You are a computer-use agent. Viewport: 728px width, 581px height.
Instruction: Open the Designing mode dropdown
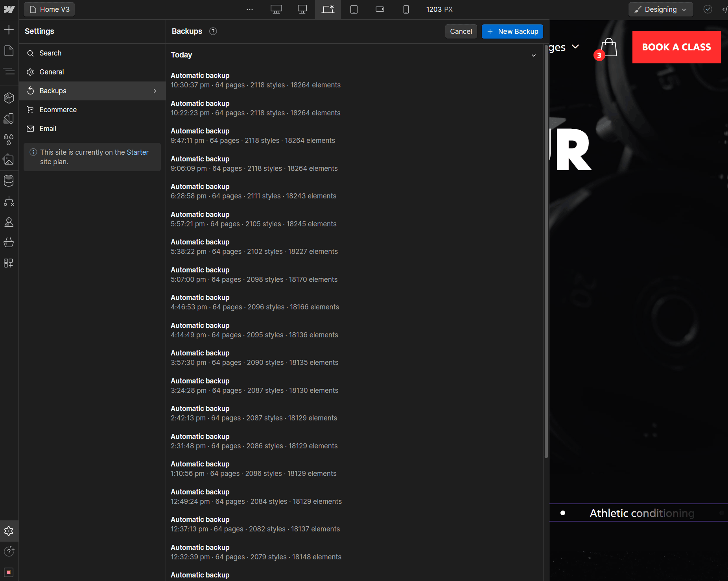point(661,9)
